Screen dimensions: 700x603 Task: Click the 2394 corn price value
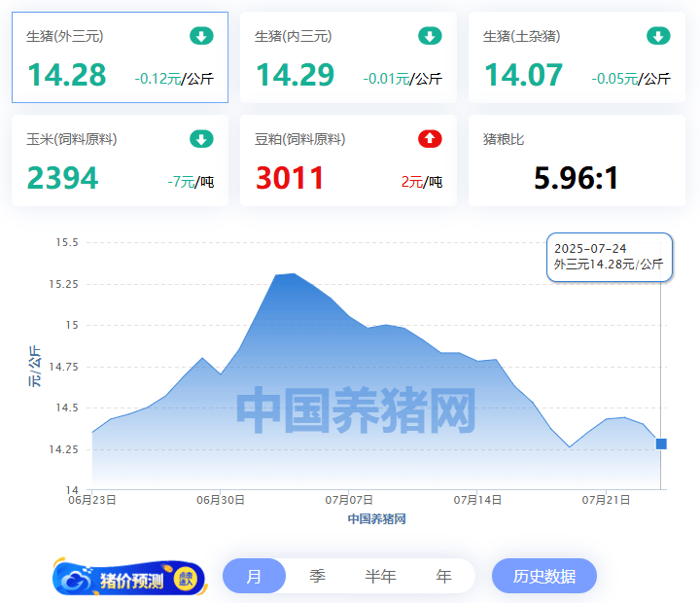point(62,178)
